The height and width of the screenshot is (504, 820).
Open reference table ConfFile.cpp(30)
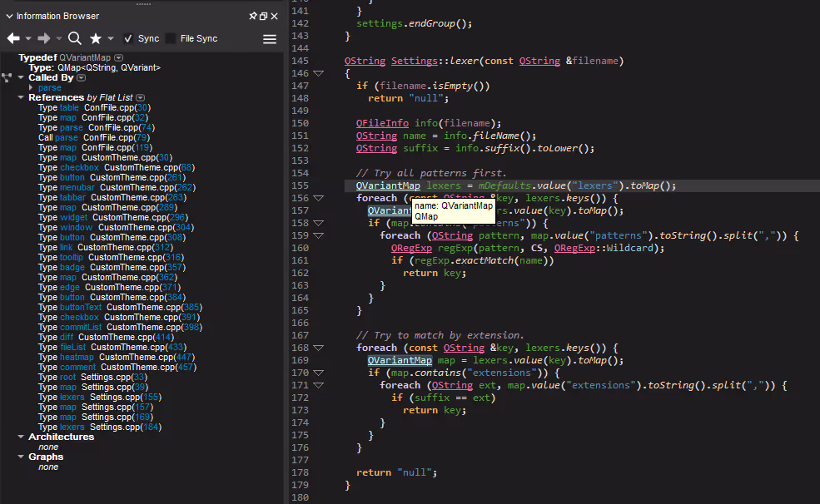pos(94,107)
